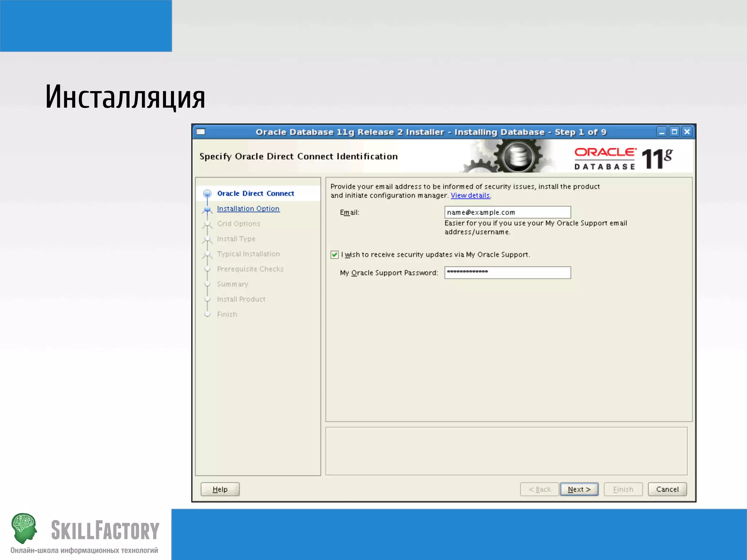
Task: Click the Install Type step
Action: 236,239
